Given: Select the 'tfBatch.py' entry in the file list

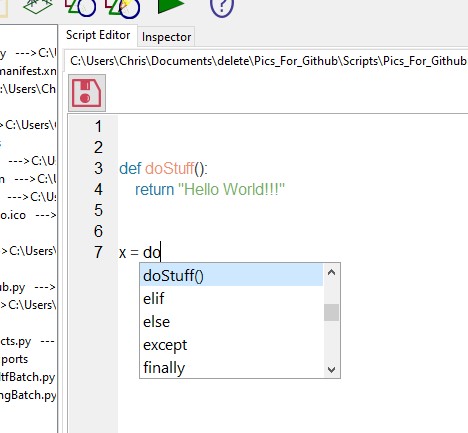Looking at the screenshot, I should (28, 377).
